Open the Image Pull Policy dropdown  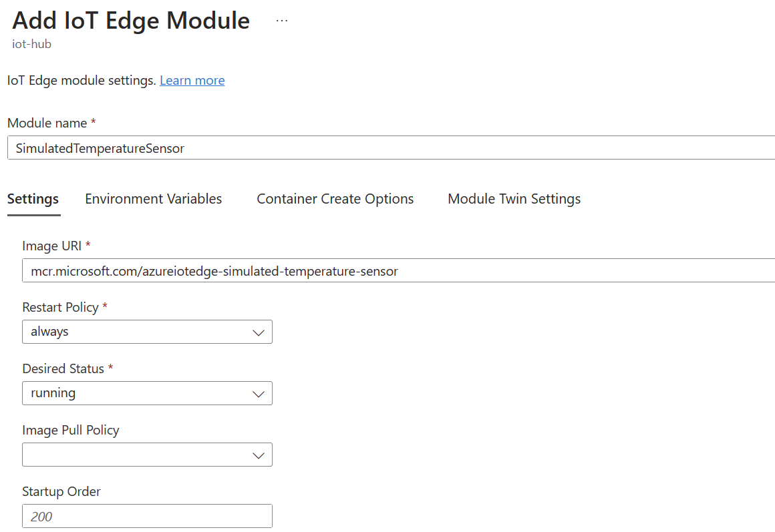pyautogui.click(x=147, y=455)
